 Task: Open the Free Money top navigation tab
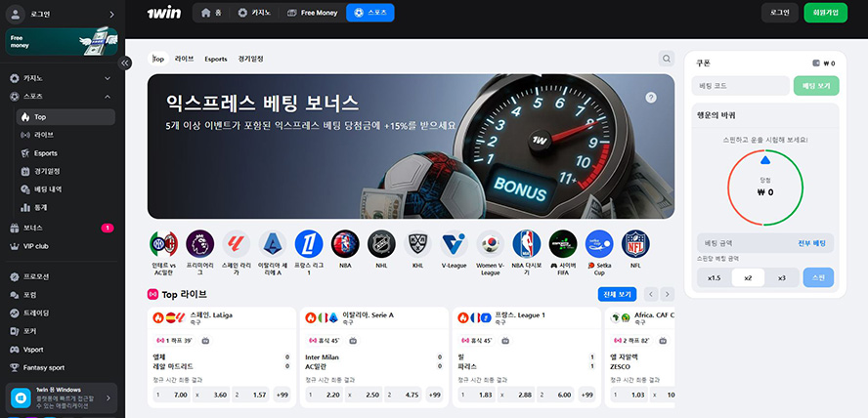[312, 12]
